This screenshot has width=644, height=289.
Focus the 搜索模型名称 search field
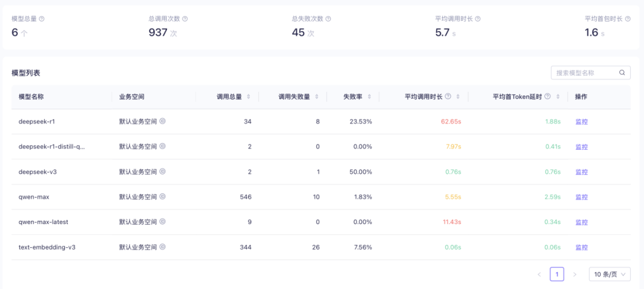click(x=584, y=73)
